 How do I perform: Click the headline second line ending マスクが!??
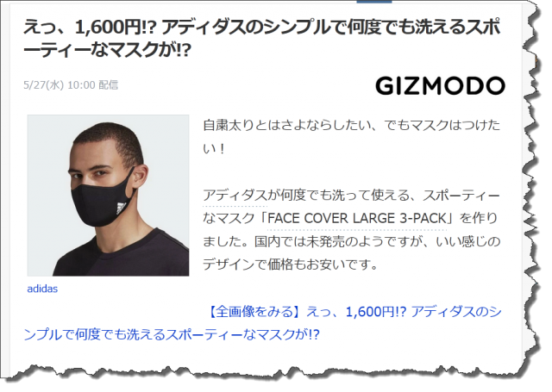[107, 50]
